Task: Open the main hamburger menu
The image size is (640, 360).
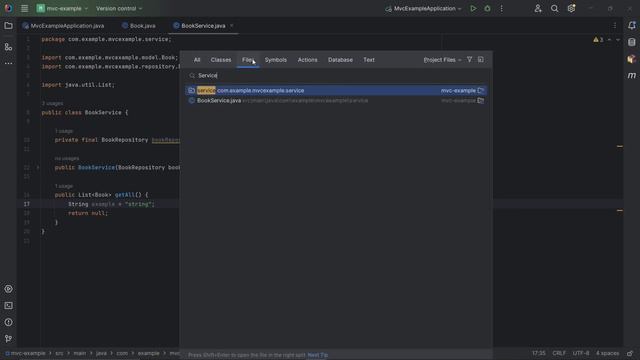Action: click(x=24, y=9)
